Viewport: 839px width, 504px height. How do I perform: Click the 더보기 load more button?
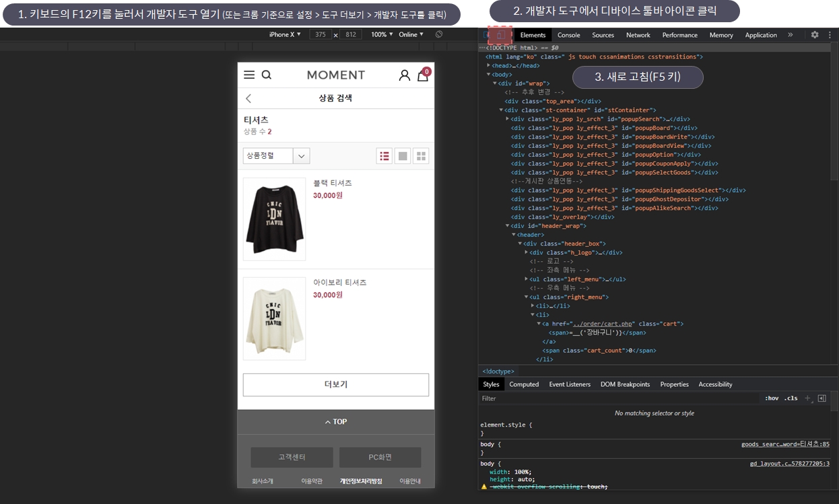tap(335, 385)
